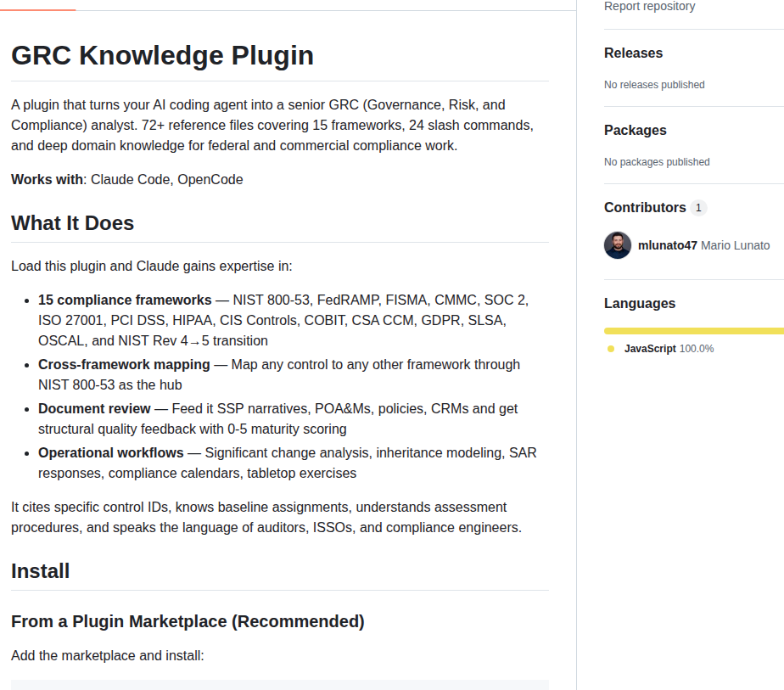Open the Report repository link
This screenshot has width=784, height=690.
[649, 6]
